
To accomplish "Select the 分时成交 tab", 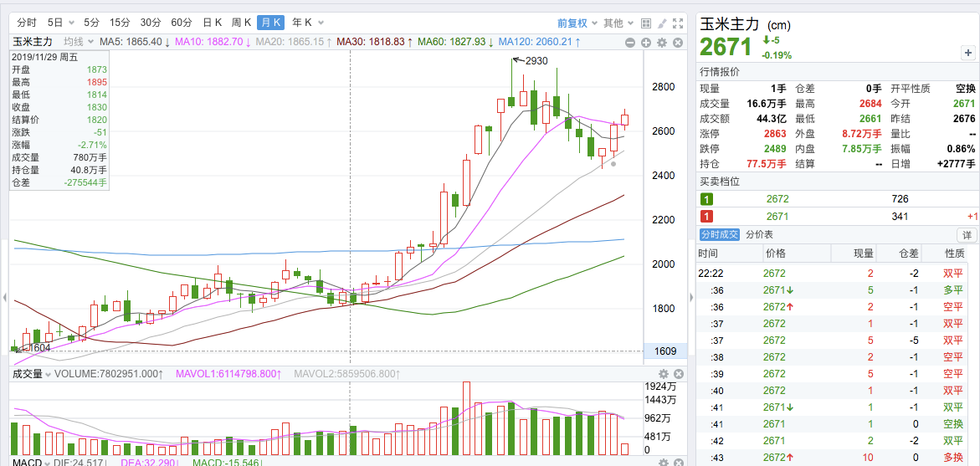I will click(720, 235).
